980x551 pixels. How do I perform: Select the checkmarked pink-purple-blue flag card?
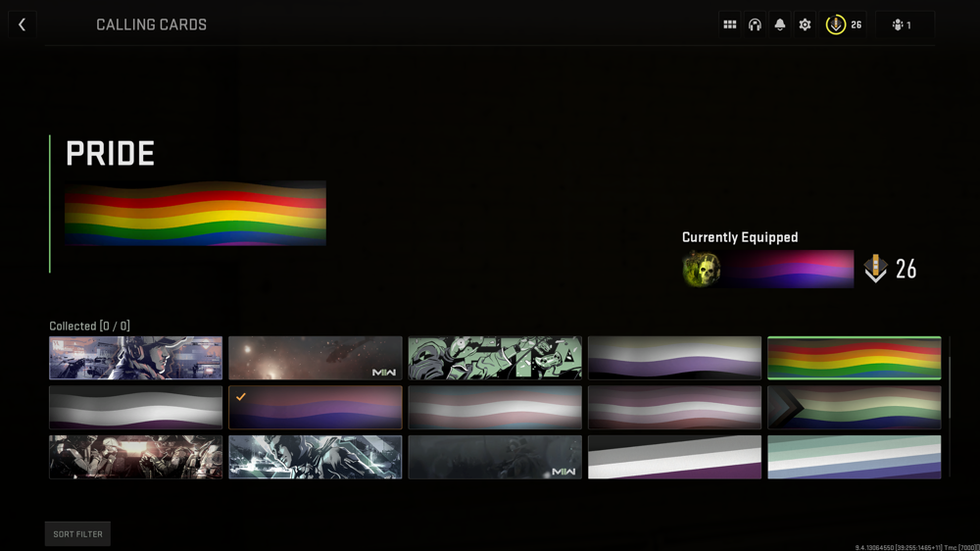(315, 407)
